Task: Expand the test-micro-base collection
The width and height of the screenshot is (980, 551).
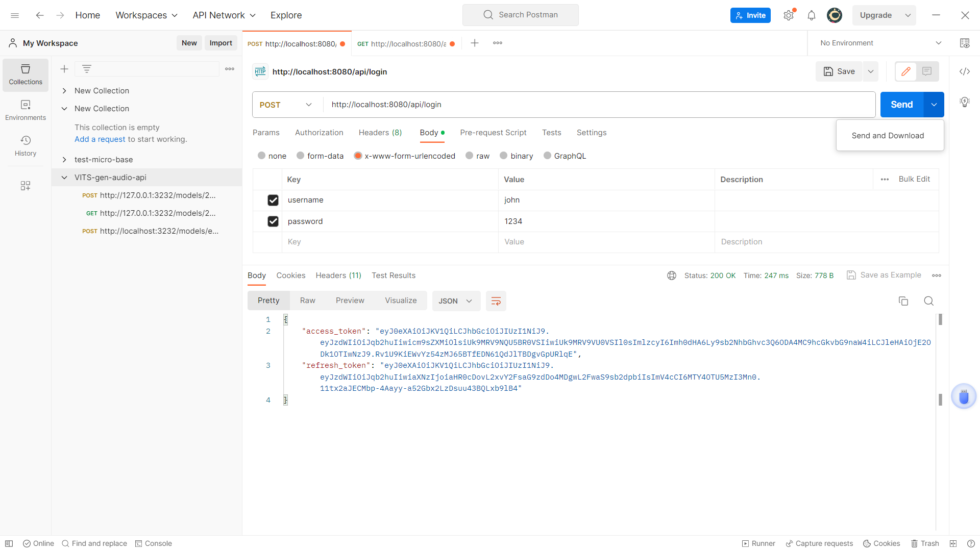Action: [x=64, y=160]
